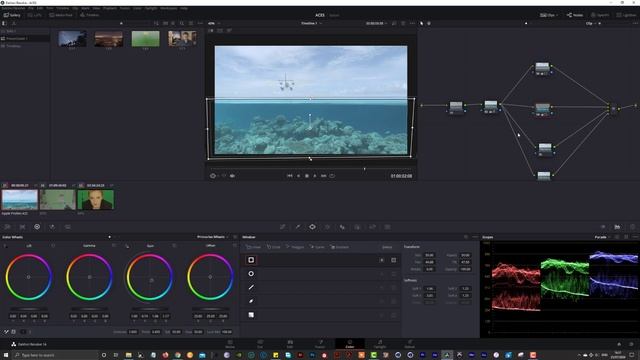Open the Primaries Wheels mode dropdown

[x=213, y=237]
